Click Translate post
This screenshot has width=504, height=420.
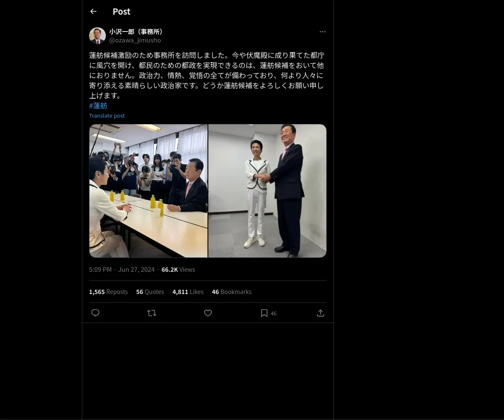107,115
